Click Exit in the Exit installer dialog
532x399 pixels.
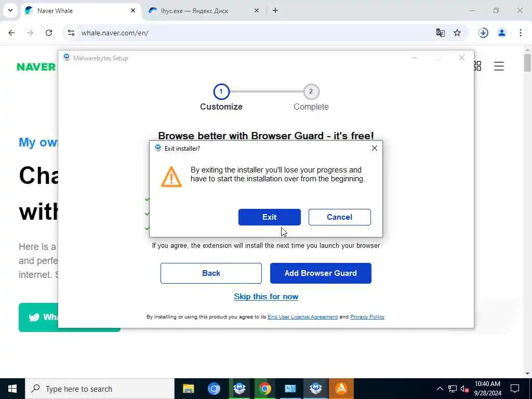[270, 217]
